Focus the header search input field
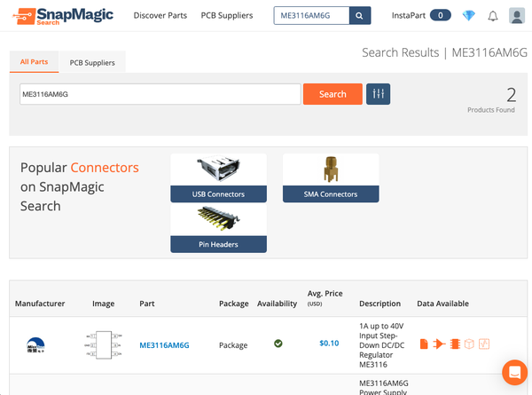Screen dimensions: 532x395 coord(311,16)
